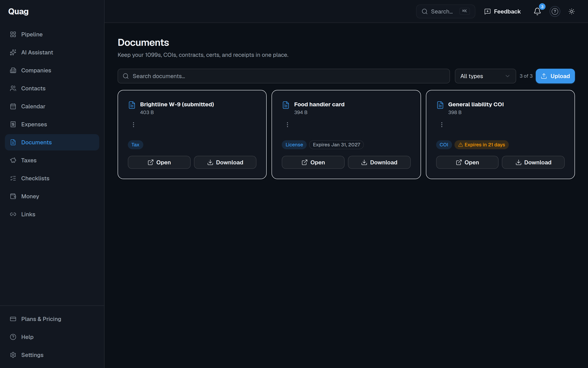Click the Upload button

tap(555, 76)
